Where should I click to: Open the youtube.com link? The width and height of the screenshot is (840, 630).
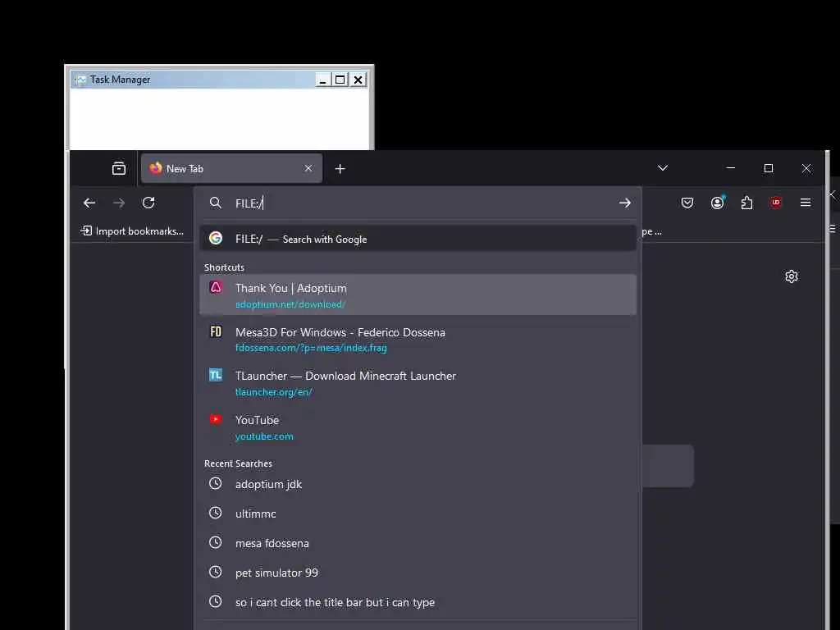pyautogui.click(x=264, y=436)
